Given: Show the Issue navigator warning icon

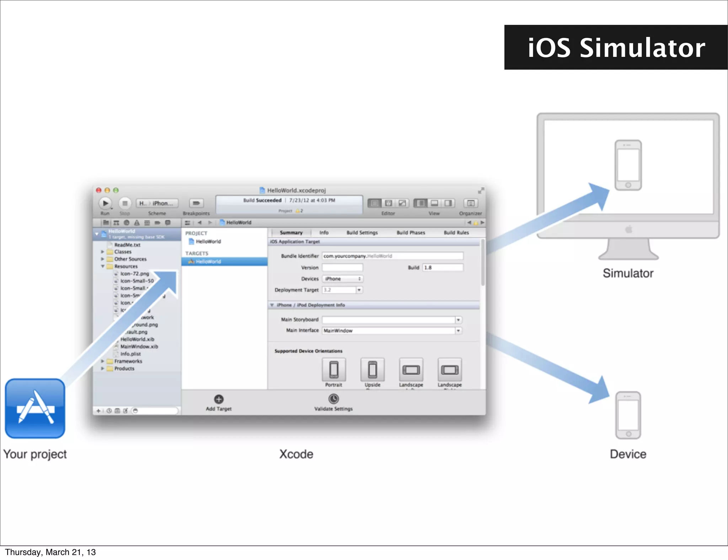Looking at the screenshot, I should 136,223.
